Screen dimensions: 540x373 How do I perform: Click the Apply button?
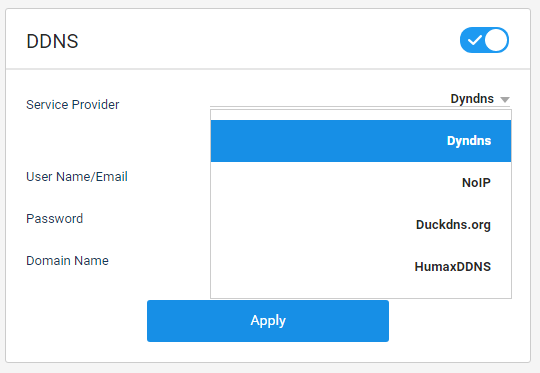coord(268,321)
